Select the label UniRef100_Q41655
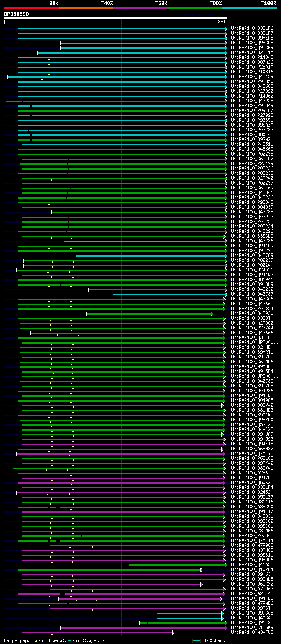This screenshot has width=281, height=644. pyautogui.click(x=252, y=565)
